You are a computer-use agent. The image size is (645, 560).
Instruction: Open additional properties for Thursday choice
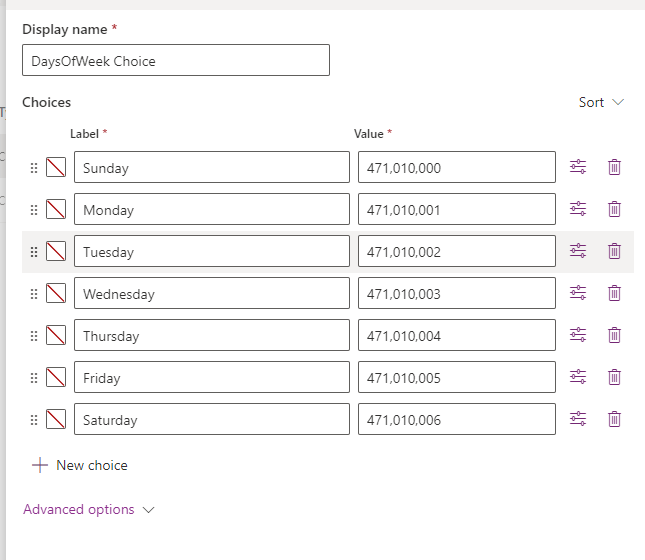(578, 335)
